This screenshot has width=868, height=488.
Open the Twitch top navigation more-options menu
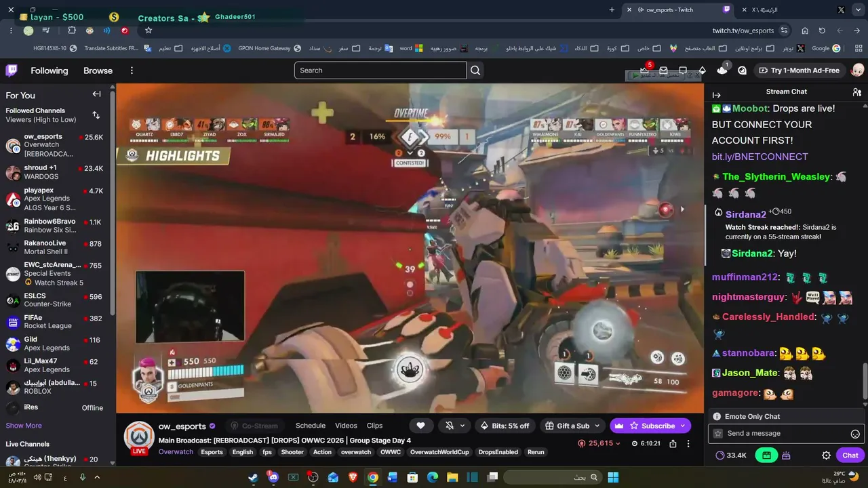pyautogui.click(x=132, y=70)
